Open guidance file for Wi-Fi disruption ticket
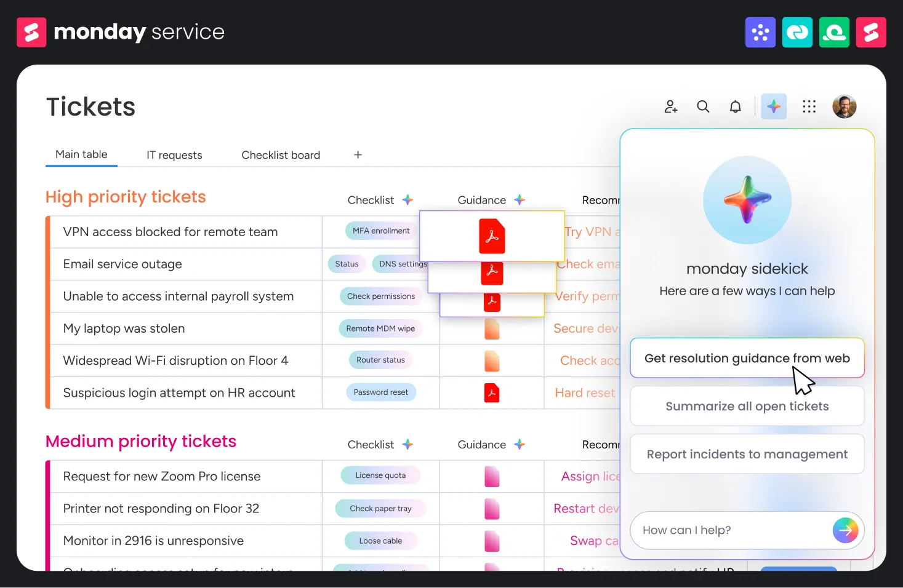This screenshot has width=903, height=588. [x=492, y=360]
